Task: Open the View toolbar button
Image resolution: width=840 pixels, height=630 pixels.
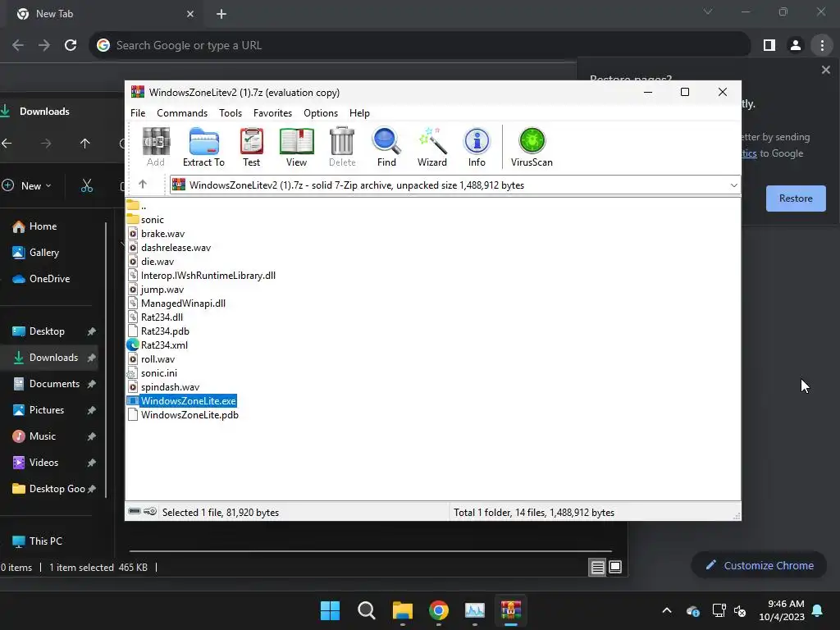Action: click(x=296, y=148)
